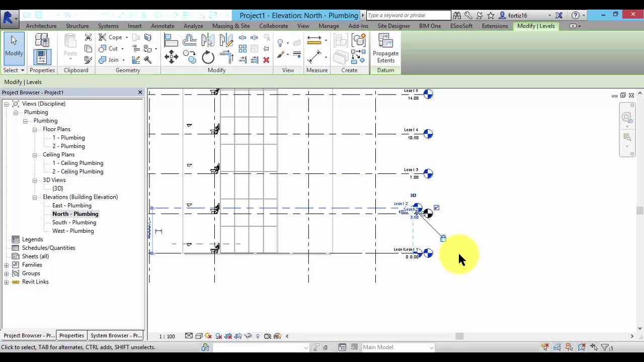644x362 pixels.
Task: Open the Cope dropdown arrow
Action: (126, 38)
